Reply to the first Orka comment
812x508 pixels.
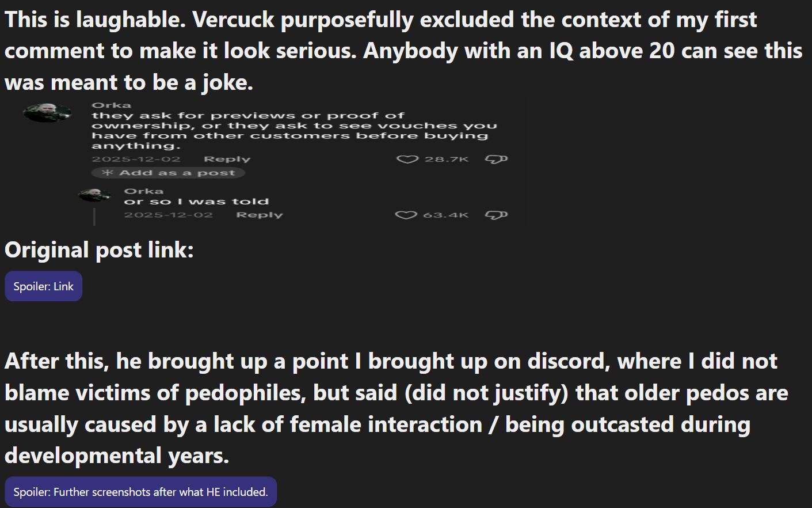(227, 159)
